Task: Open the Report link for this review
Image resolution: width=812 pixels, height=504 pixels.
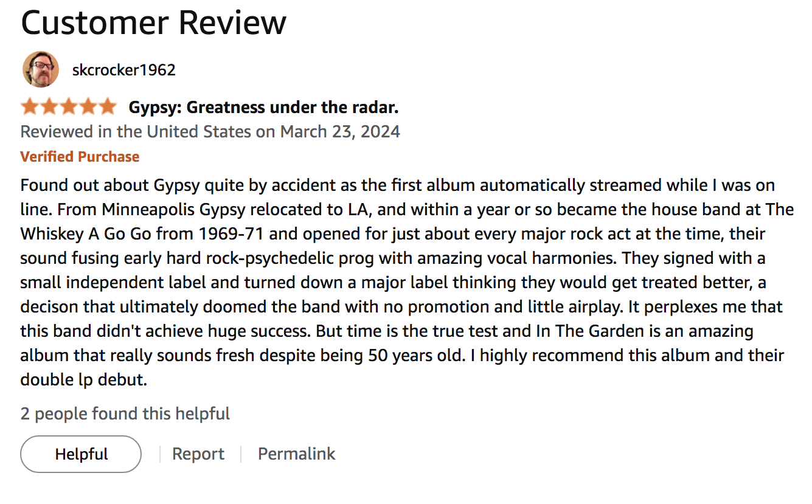Action: click(x=198, y=454)
